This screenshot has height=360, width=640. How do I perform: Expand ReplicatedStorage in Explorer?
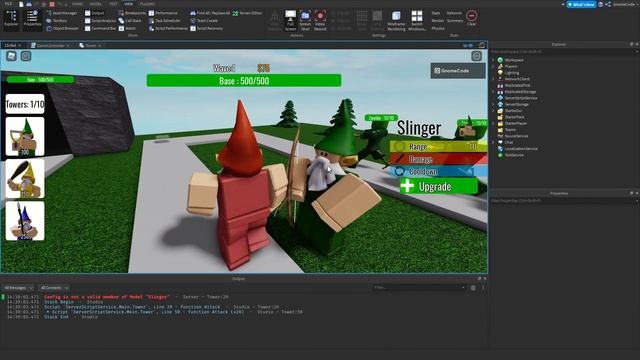click(x=493, y=92)
